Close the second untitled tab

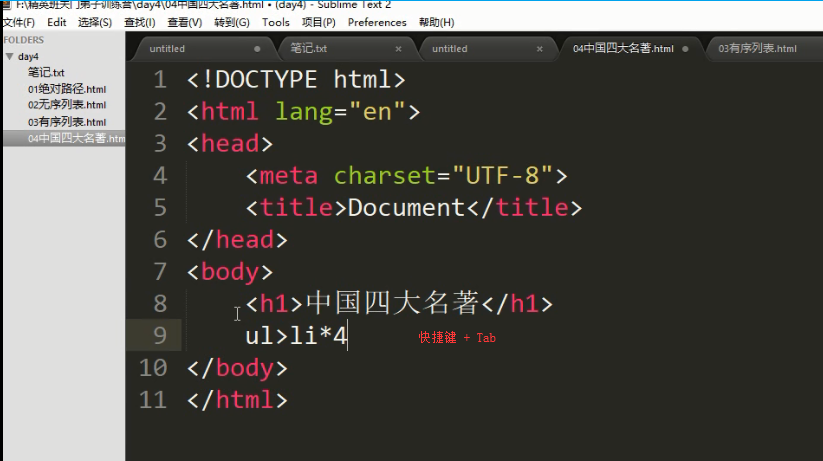pyautogui.click(x=540, y=49)
